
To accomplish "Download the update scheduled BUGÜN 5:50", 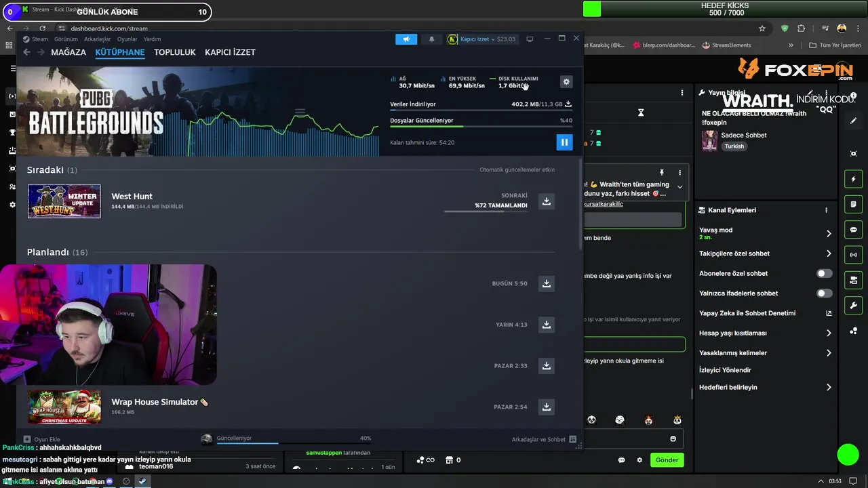I will [547, 283].
